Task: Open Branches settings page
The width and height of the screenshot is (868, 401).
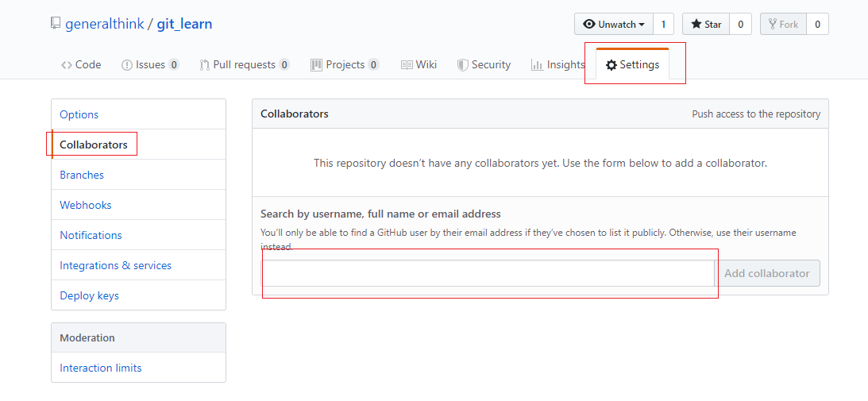Action: click(82, 175)
